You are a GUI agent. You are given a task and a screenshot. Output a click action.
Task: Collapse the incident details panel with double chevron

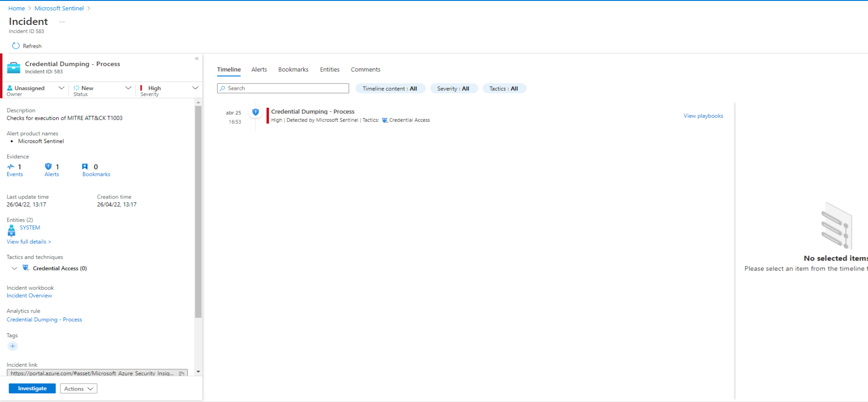[197, 58]
